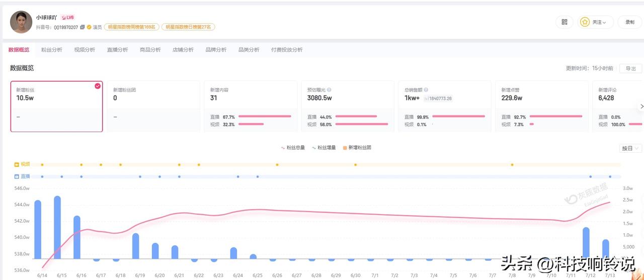Image resolution: width=644 pixels, height=280 pixels.
Task: Click the small chart icon beside 1kw+
Action: 426,99
